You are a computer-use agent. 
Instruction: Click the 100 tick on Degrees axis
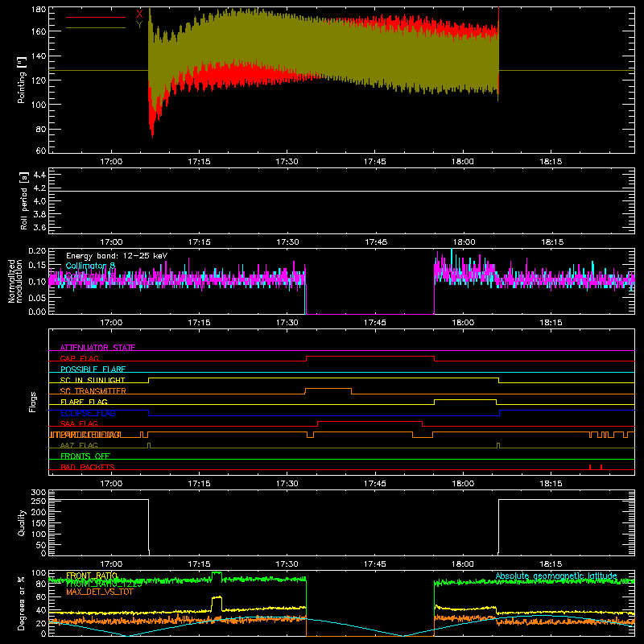click(x=39, y=573)
